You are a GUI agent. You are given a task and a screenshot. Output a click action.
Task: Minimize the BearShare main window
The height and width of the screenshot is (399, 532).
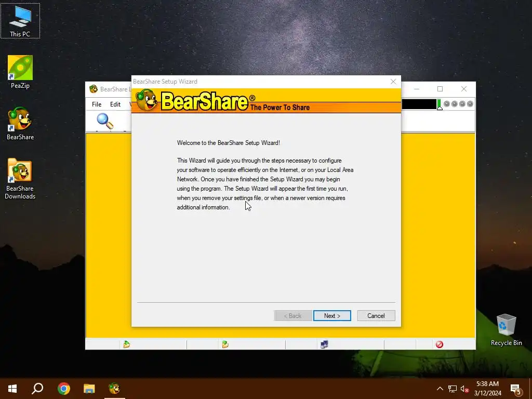pyautogui.click(x=417, y=89)
